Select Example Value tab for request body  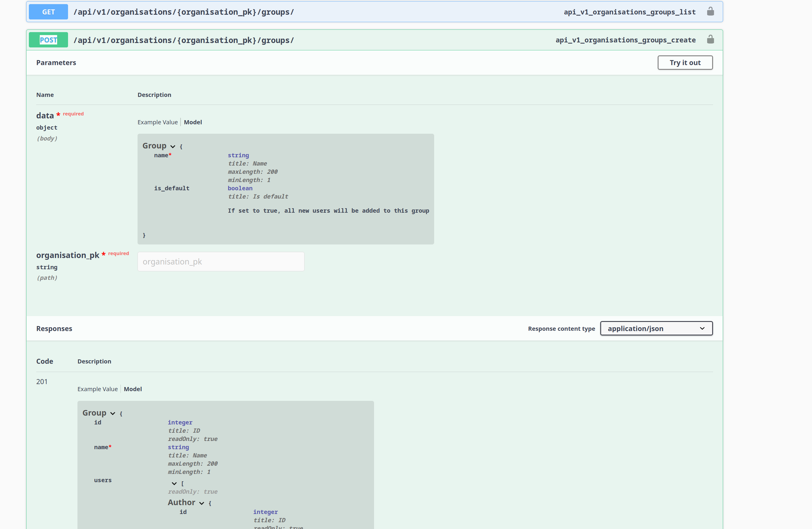(x=157, y=122)
